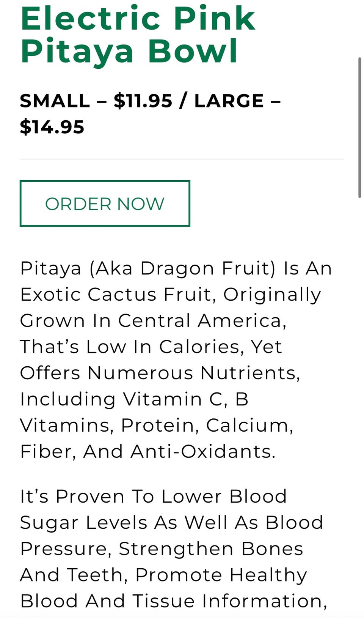
Task: Click the Tissue Information text
Action: point(230,601)
